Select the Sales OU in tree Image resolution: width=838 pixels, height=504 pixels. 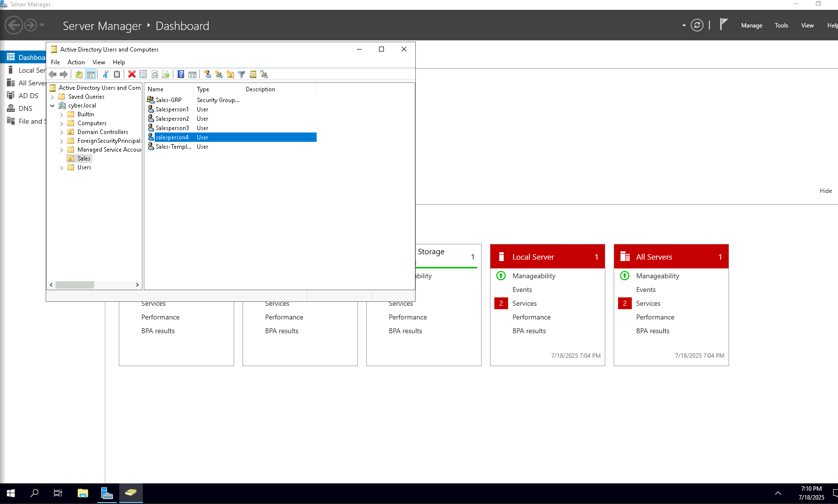click(x=83, y=159)
